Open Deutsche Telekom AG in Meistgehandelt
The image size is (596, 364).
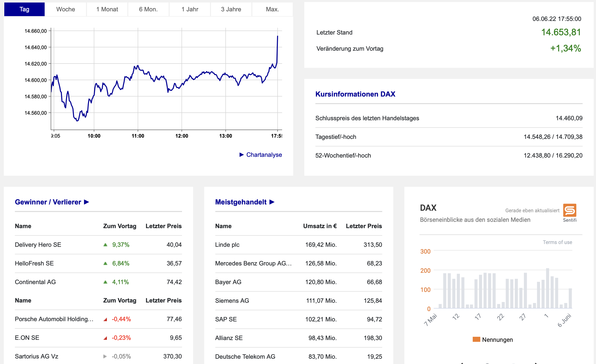(245, 357)
